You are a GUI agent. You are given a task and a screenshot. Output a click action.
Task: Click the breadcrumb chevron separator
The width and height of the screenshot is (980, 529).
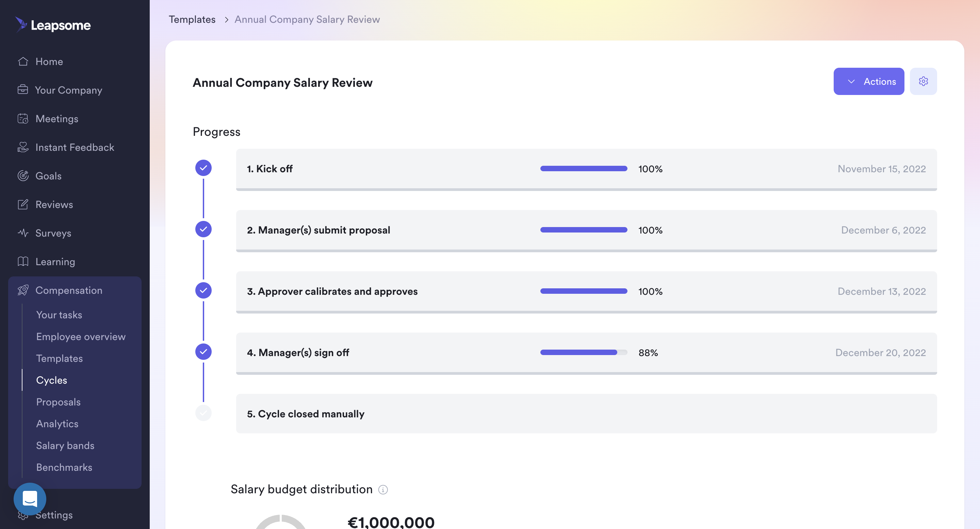[226, 19]
